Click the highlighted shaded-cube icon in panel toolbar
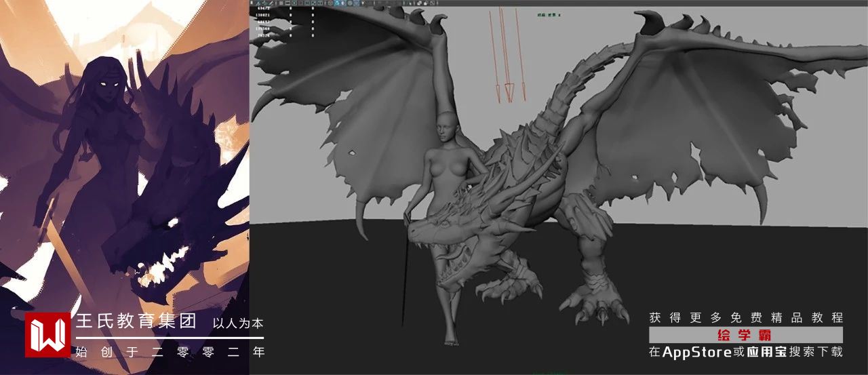 (x=337, y=3)
